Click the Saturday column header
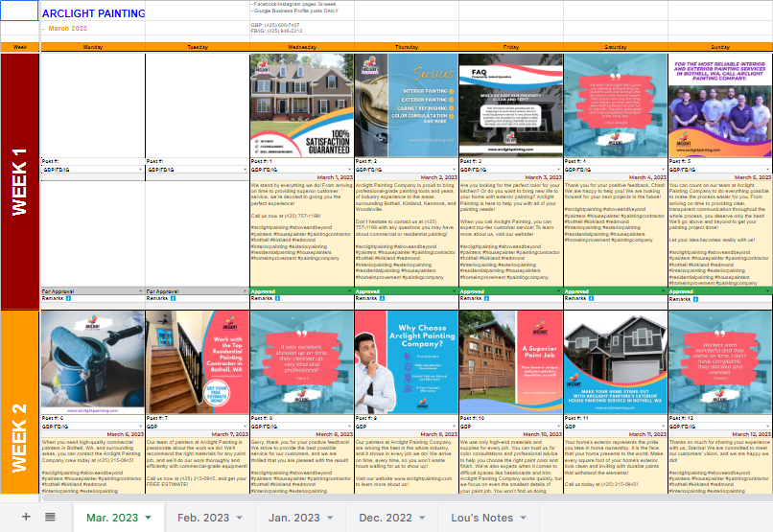 click(x=616, y=47)
